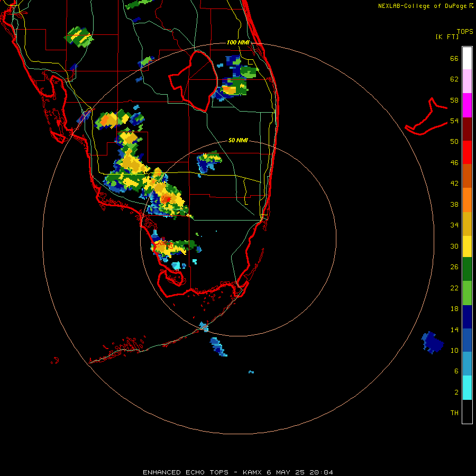Click the TH legend label
The height and width of the screenshot is (476, 476).
click(454, 413)
